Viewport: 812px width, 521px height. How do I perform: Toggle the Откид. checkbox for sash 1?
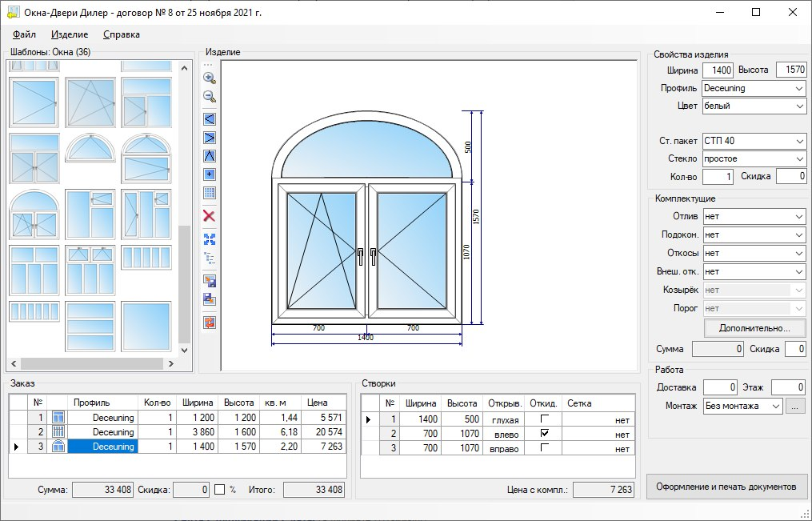pos(544,419)
